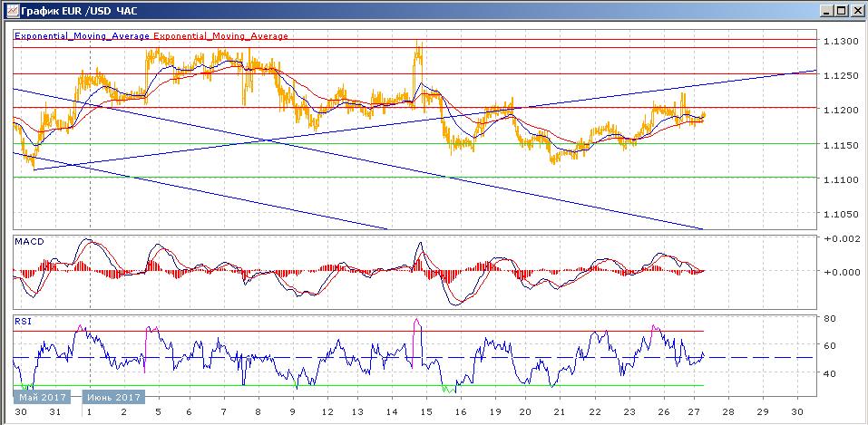Click the RSI 80 level scale label
The image size is (868, 425).
pos(829,319)
